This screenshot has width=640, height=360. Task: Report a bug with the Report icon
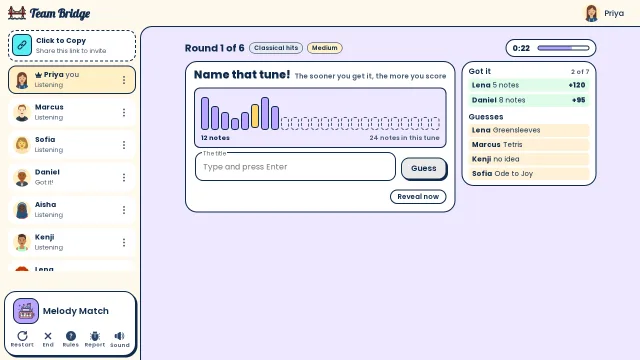coord(95,339)
